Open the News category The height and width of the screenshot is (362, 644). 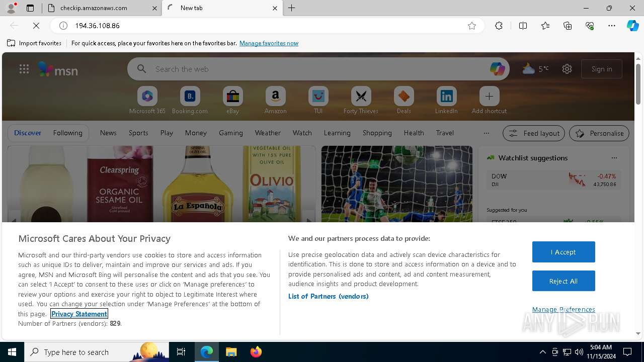coord(108,133)
